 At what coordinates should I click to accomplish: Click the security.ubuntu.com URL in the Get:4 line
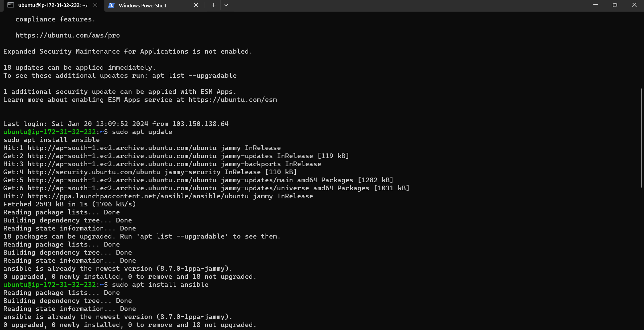point(94,172)
